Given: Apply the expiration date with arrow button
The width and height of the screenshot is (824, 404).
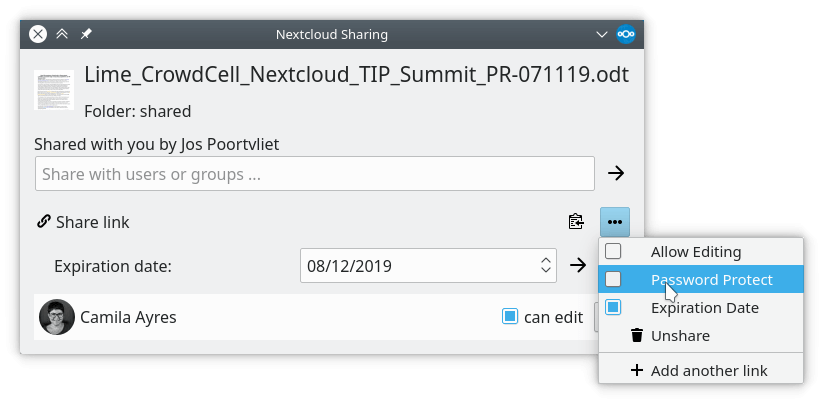Looking at the screenshot, I should [578, 266].
